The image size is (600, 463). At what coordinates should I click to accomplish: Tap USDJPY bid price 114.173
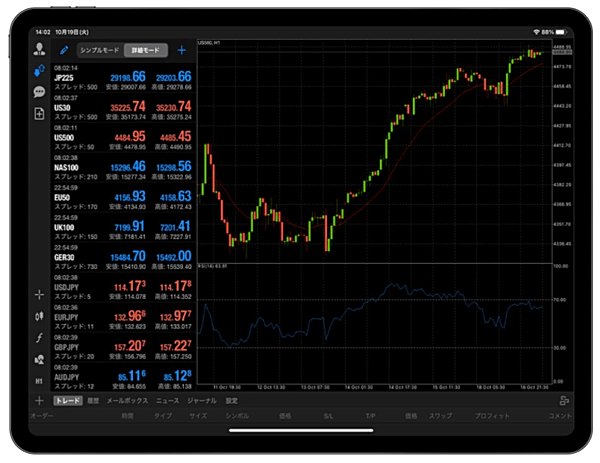[x=130, y=286]
